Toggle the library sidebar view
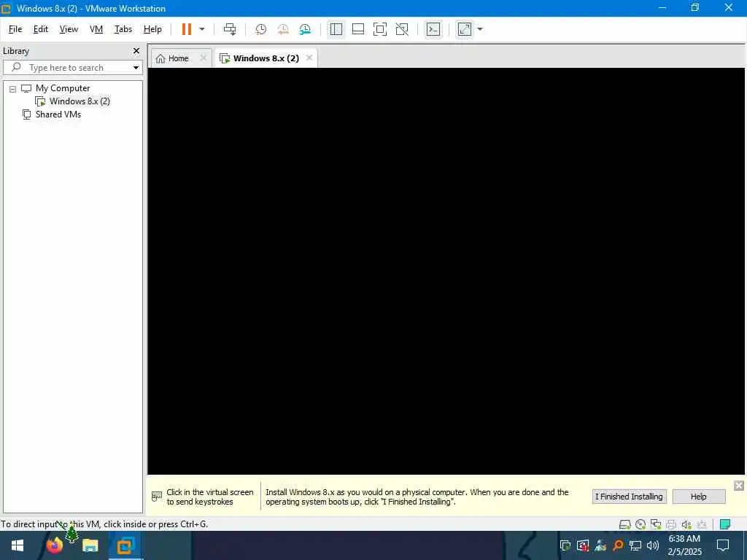The height and width of the screenshot is (560, 747). point(336,29)
